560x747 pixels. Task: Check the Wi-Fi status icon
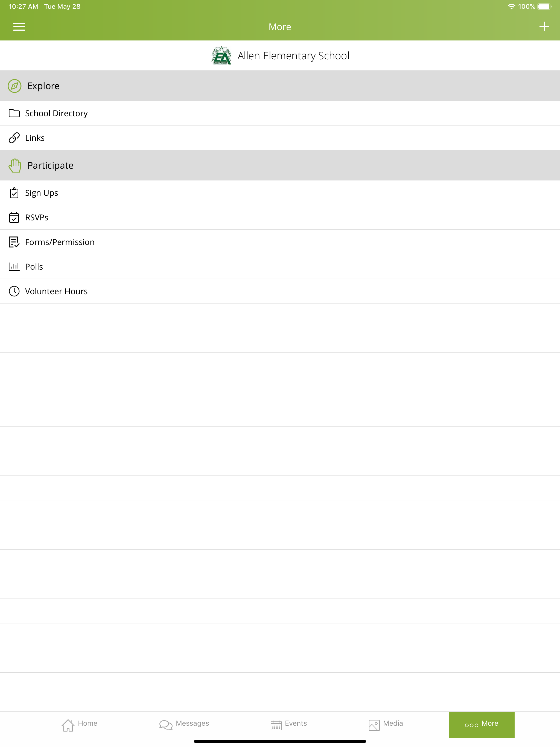pyautogui.click(x=511, y=6)
